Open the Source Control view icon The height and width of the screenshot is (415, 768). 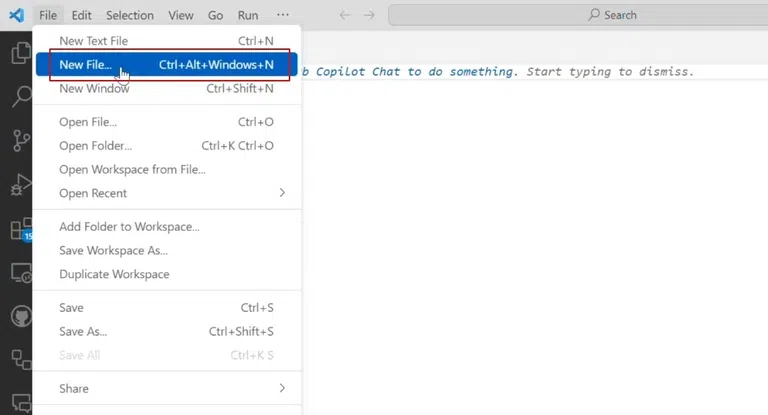tap(19, 140)
